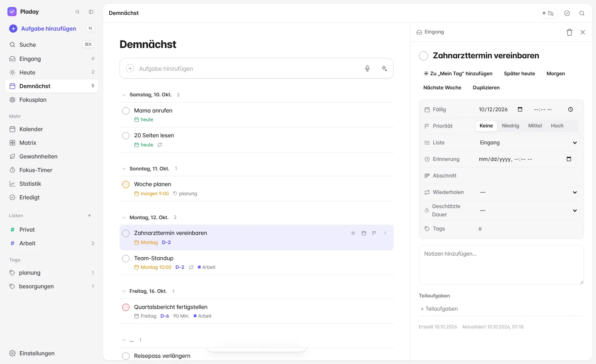
Task: Tick the Team-Standup task circle
Action: click(x=126, y=259)
